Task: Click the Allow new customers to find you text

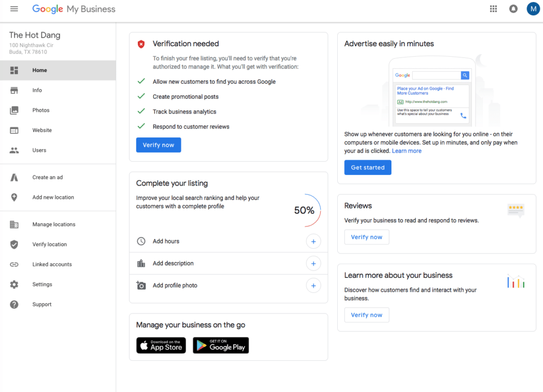Action: pyautogui.click(x=214, y=82)
